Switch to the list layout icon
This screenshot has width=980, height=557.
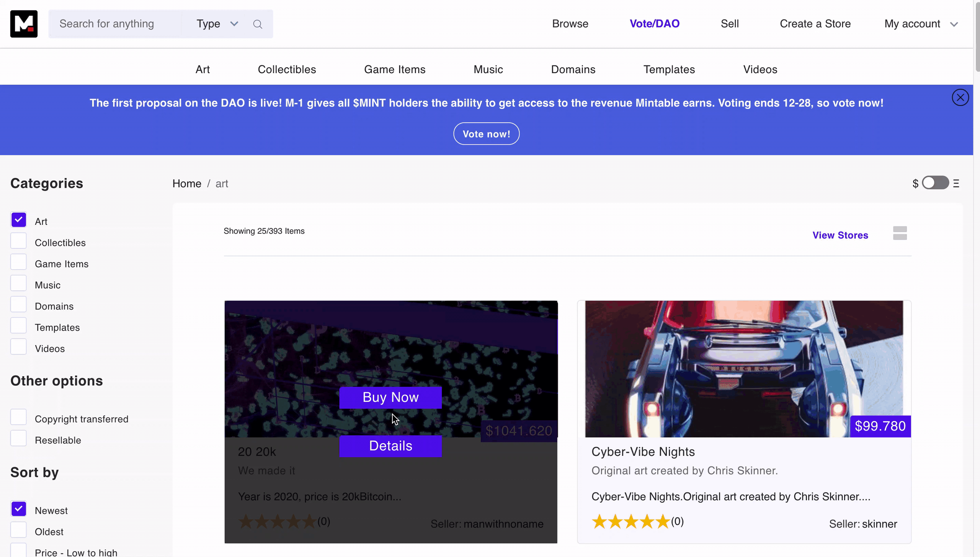point(900,233)
